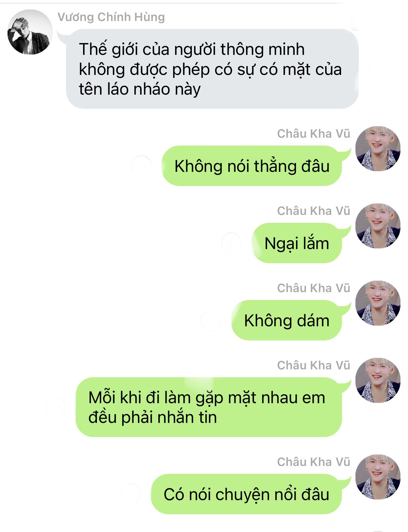Open Vương Chính Hùng's profile avatar
The image size is (408, 532).
tap(30, 32)
